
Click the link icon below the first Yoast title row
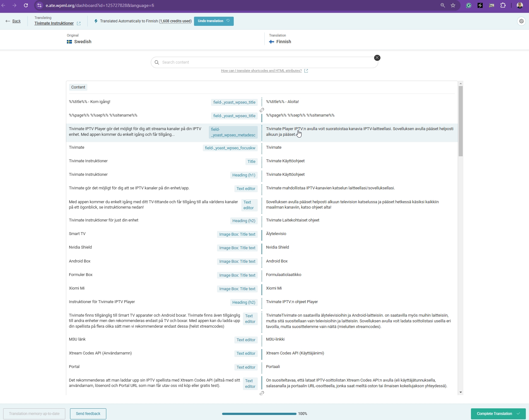262,110
